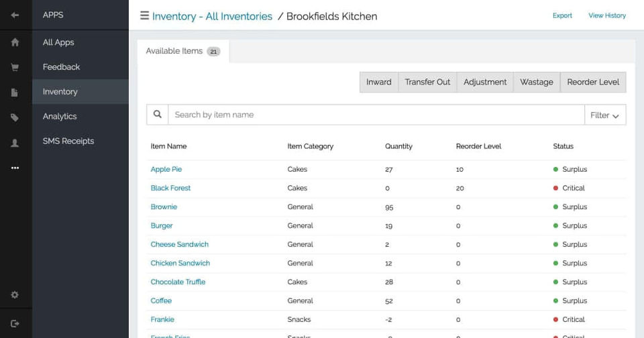Select SMS Receipts in the apps menu

pos(68,142)
